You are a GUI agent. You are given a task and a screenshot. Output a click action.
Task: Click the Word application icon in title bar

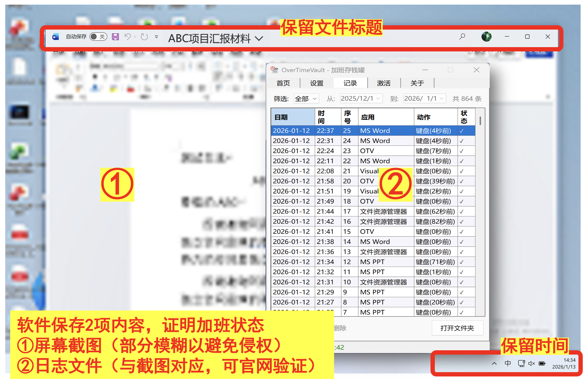(x=55, y=36)
